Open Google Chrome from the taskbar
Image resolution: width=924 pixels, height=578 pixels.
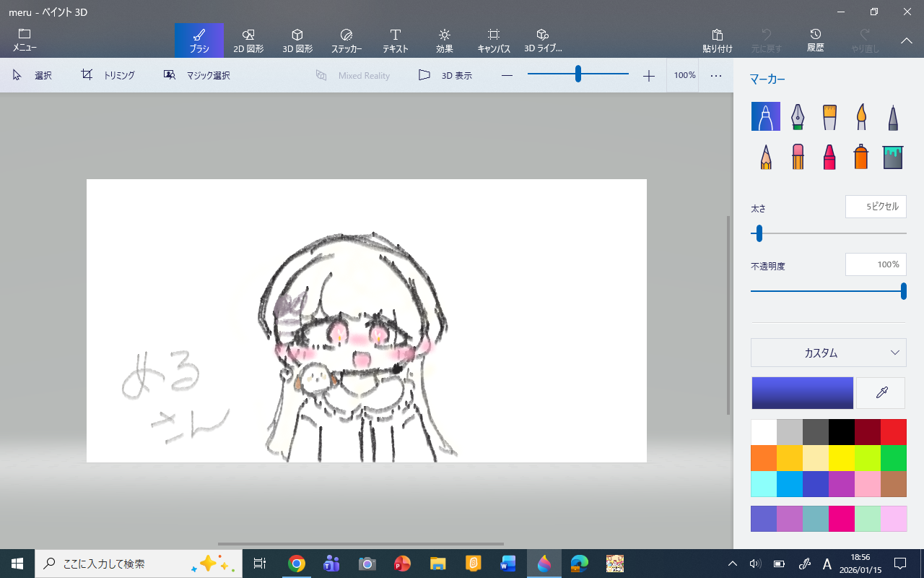click(x=296, y=564)
